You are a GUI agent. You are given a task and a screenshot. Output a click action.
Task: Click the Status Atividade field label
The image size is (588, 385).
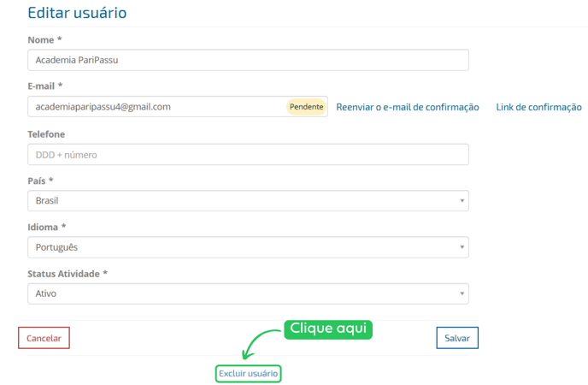68,273
